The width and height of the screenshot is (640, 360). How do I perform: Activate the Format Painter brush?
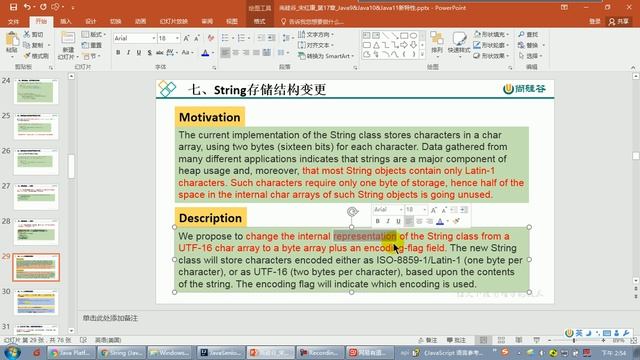tap(36, 56)
